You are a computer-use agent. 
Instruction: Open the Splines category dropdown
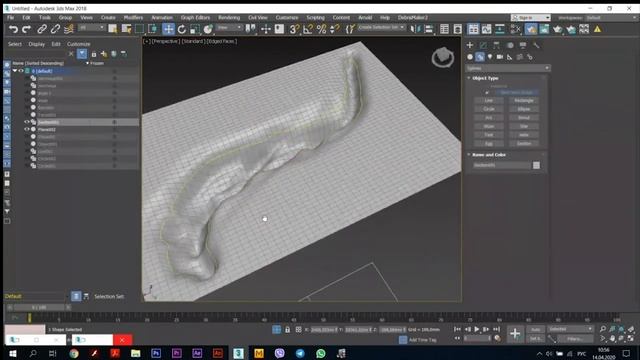tap(508, 68)
